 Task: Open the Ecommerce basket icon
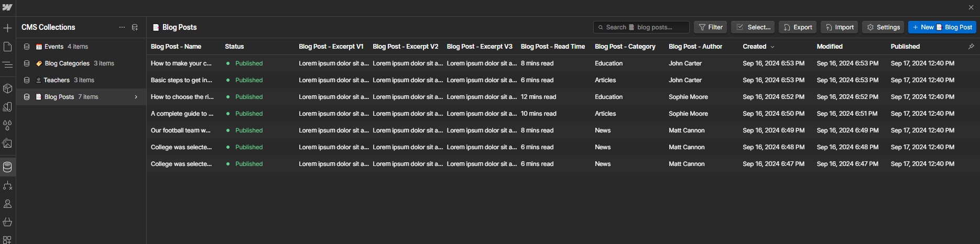(x=7, y=222)
